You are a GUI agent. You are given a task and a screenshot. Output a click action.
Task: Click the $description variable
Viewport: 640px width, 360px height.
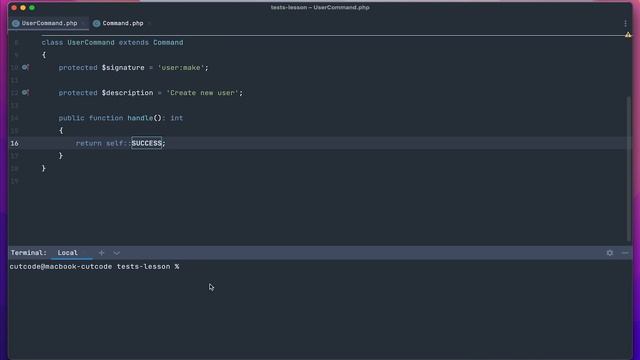click(127, 93)
